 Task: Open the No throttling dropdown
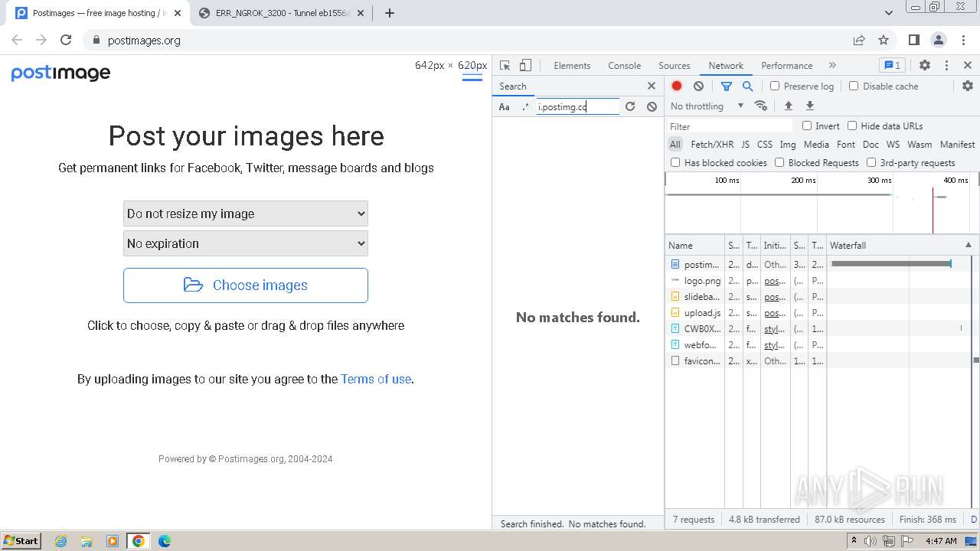(x=707, y=106)
